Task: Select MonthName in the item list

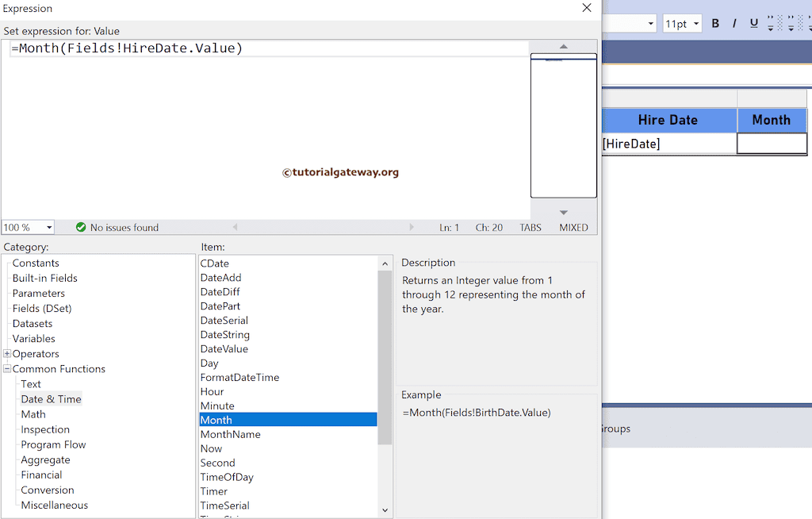Action: [x=231, y=435]
